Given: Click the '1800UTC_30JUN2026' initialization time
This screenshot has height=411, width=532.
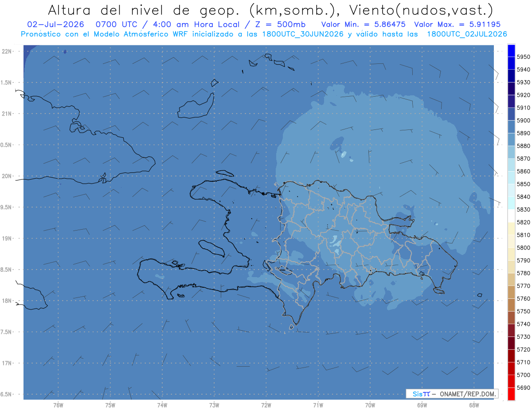Looking at the screenshot, I should (303, 34).
